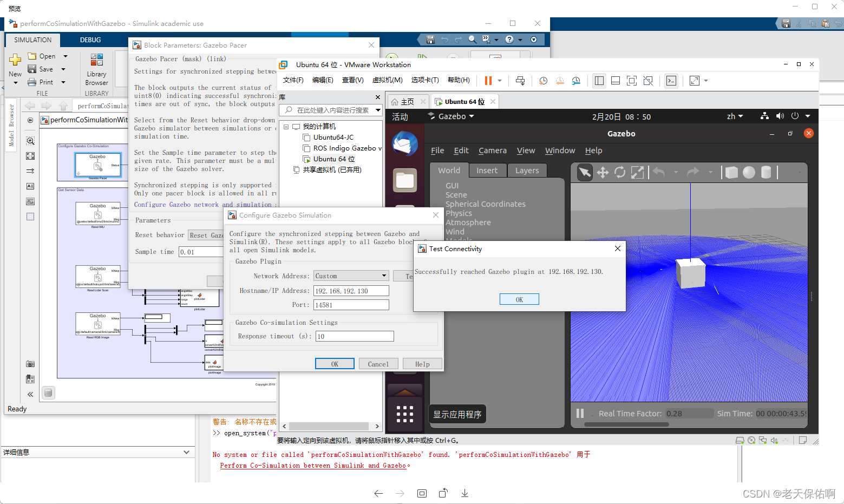Collapse the 我的计算机 tree node
The height and width of the screenshot is (504, 844).
[286, 126]
